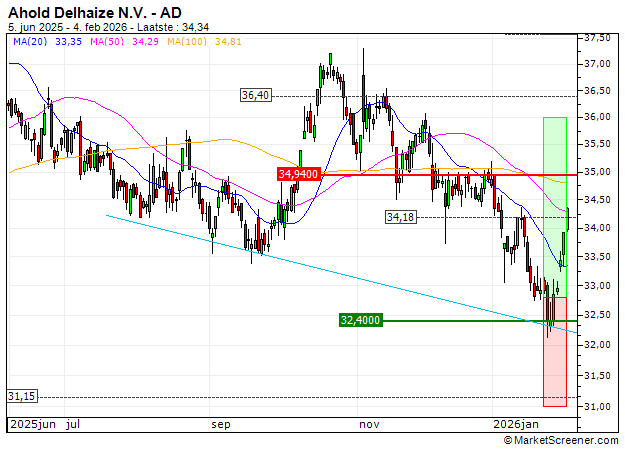Viewport: 625px width, 450px height.
Task: Click the sep label on time axis
Action: 220,424
